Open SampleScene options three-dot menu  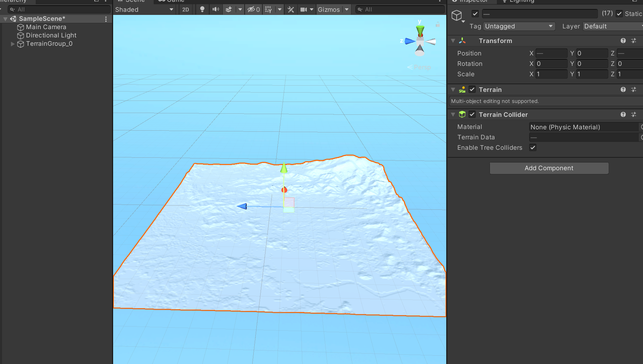[x=106, y=19]
